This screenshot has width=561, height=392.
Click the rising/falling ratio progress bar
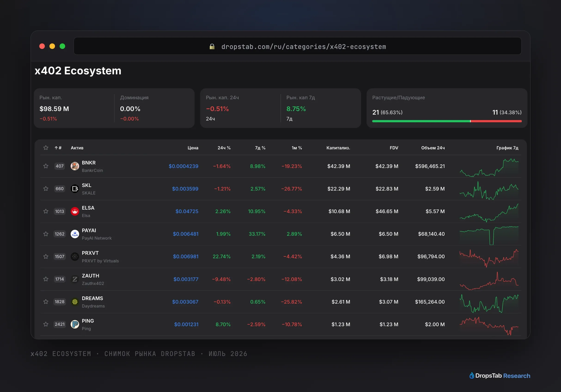coord(447,121)
